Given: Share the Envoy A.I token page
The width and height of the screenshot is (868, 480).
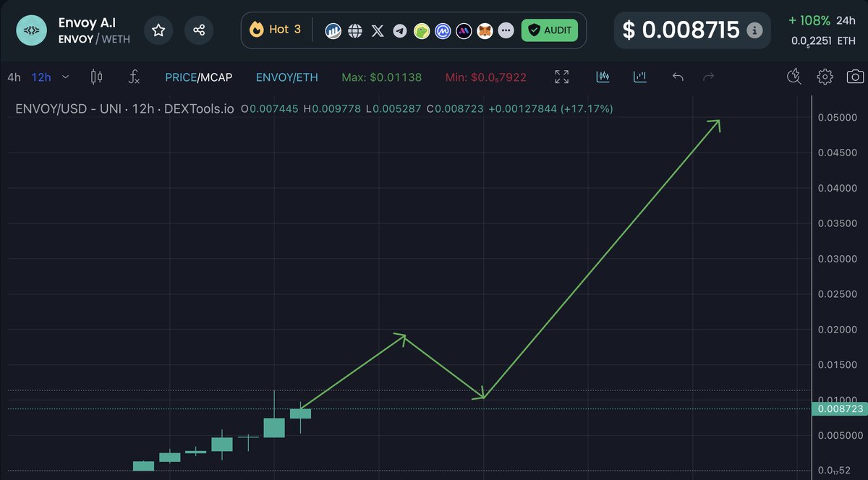Looking at the screenshot, I should pos(198,30).
